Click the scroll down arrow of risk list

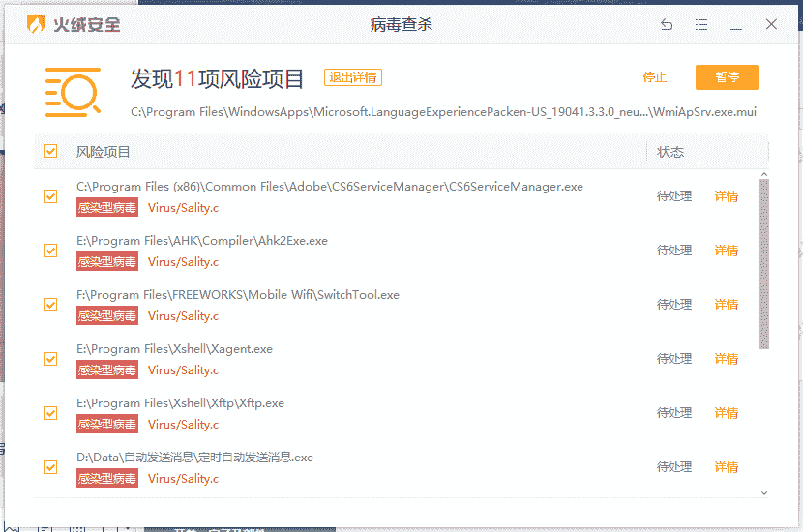(764, 493)
